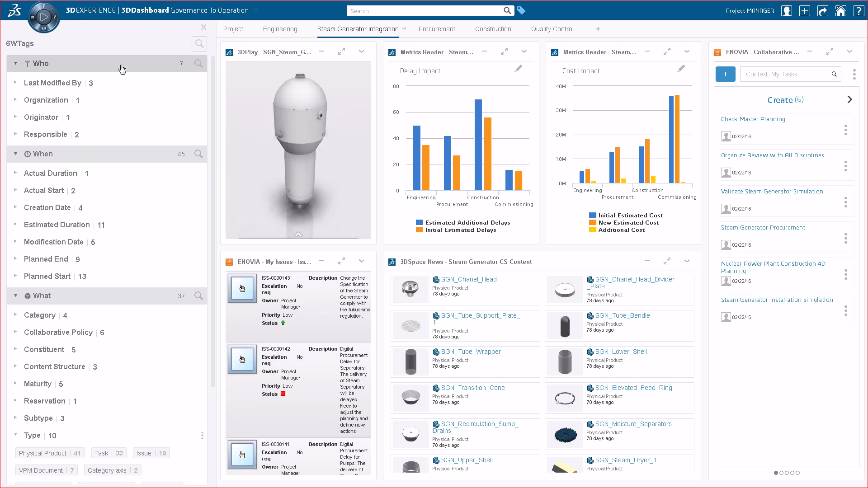Click the add plus icon in top bar

(805, 11)
